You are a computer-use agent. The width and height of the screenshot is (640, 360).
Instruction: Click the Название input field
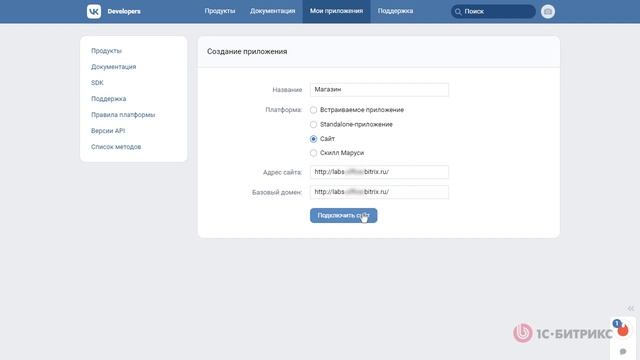click(x=379, y=90)
